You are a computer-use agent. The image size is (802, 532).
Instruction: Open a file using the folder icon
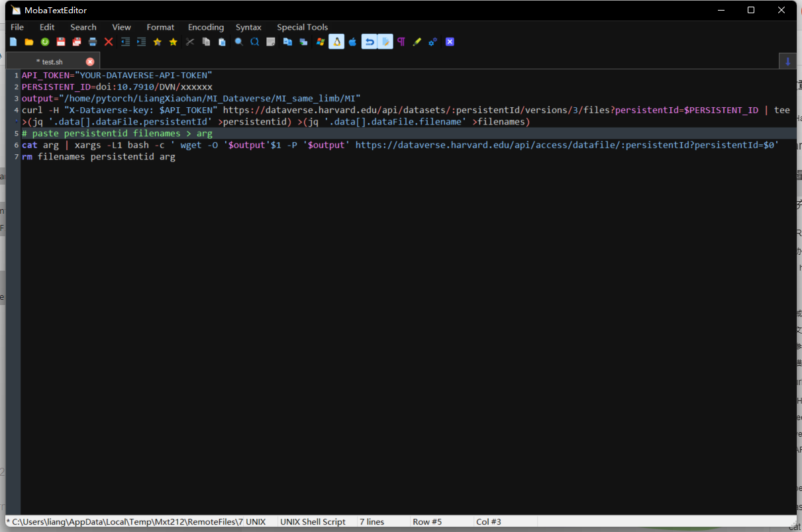[x=29, y=42]
